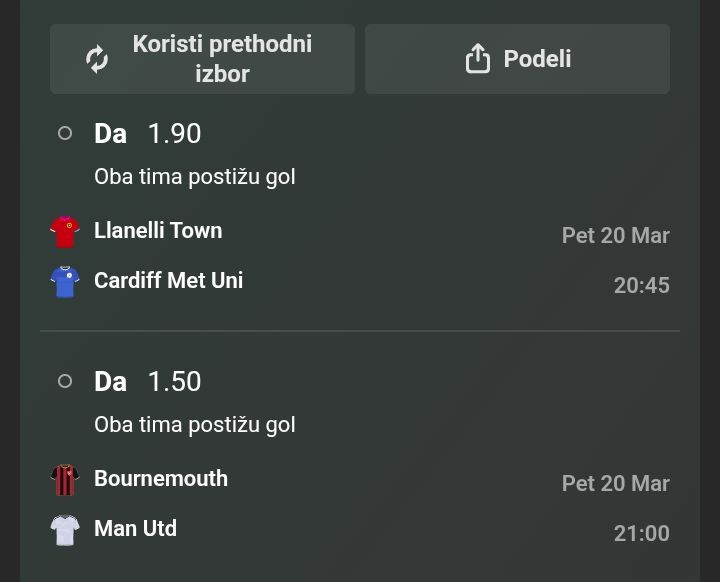Open the Llanelli Town team name
Screen dimensions: 720x582
click(158, 230)
